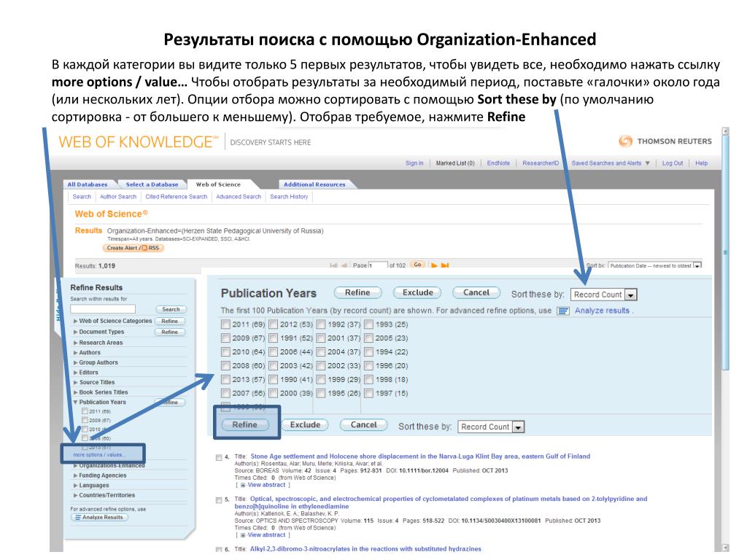The height and width of the screenshot is (560, 747).
Task: Open Cited Reference Search
Action: click(x=177, y=197)
